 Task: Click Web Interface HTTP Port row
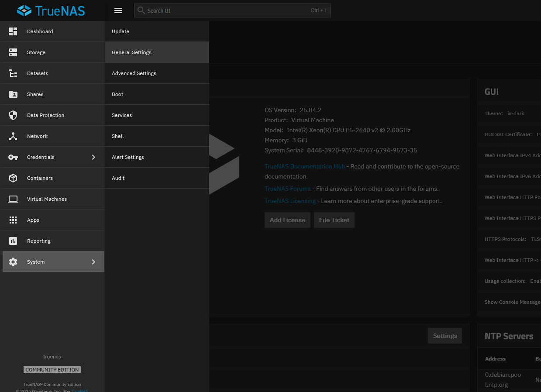(x=509, y=197)
